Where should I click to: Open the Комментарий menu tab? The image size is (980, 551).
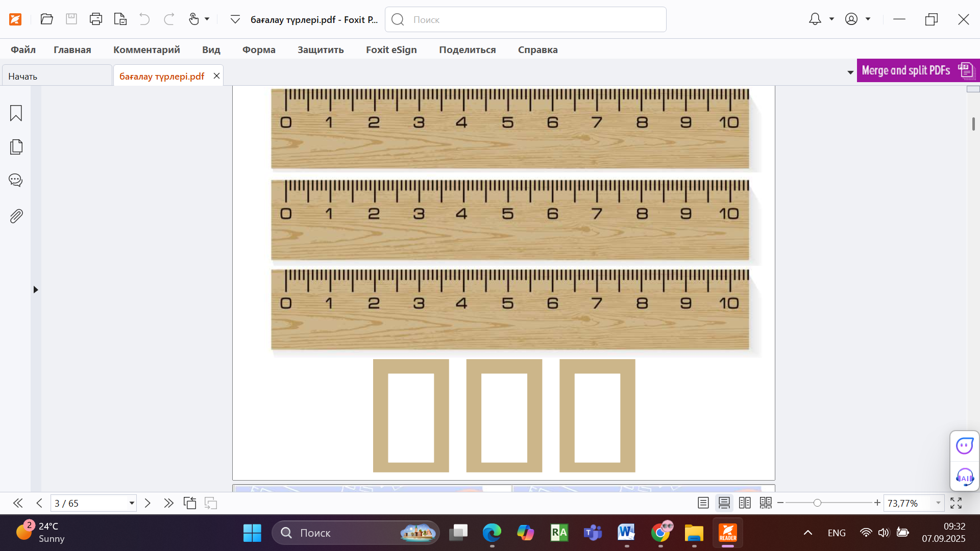(x=146, y=49)
